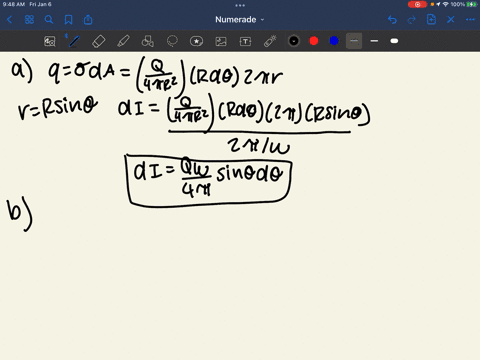Select the zoom window tool
Image resolution: width=480 pixels, height=360 pixels.
(50, 41)
